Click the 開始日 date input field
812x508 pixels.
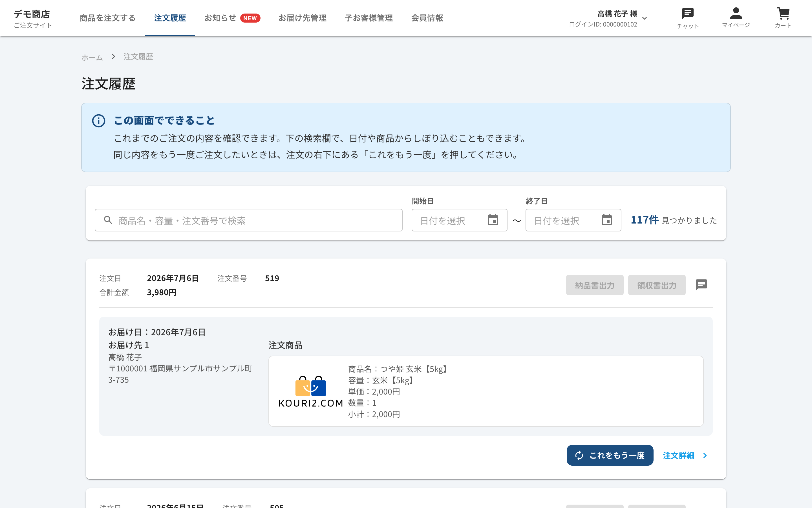point(459,220)
